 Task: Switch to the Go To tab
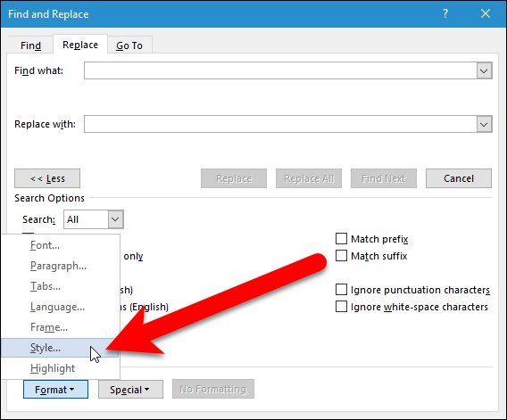point(129,45)
